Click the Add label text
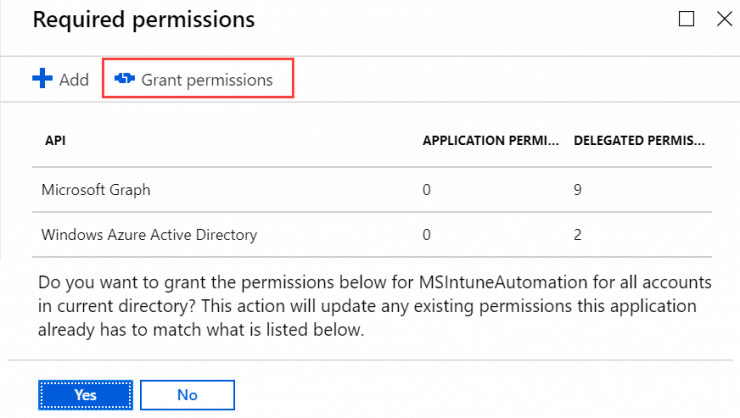The image size is (740, 418). [x=74, y=80]
